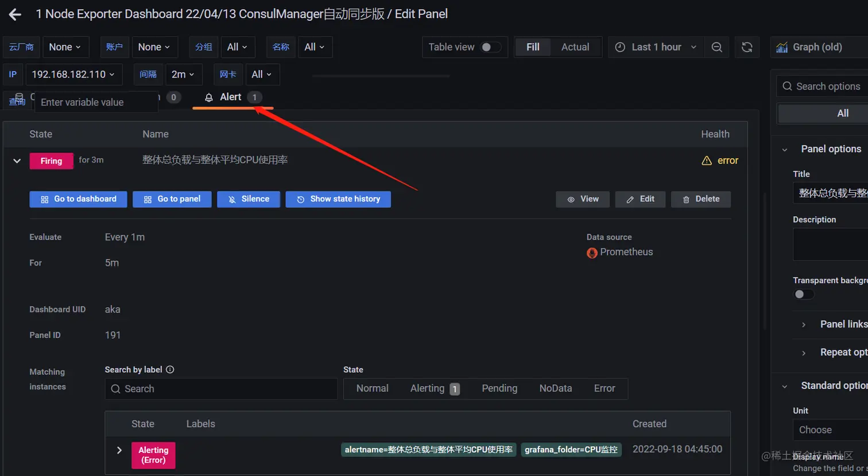The width and height of the screenshot is (868, 476).
Task: Filter instances by Error state
Action: pos(604,388)
